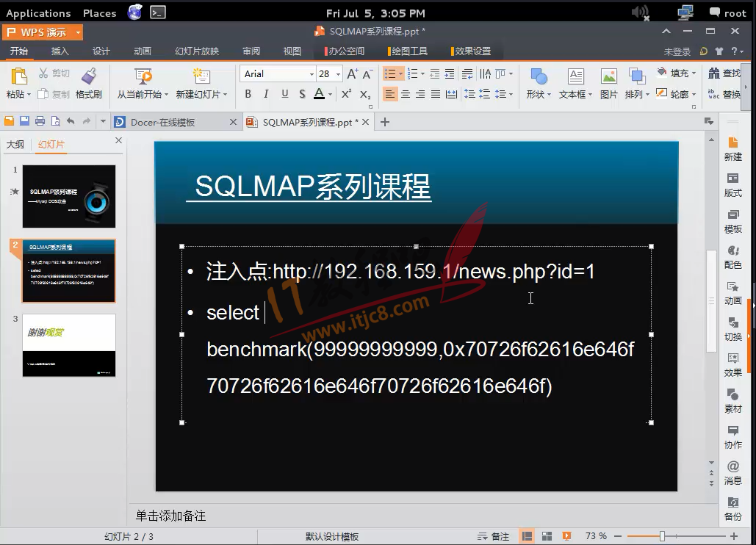
Task: Open the Template (模板) sidebar icon
Action: pos(733,214)
